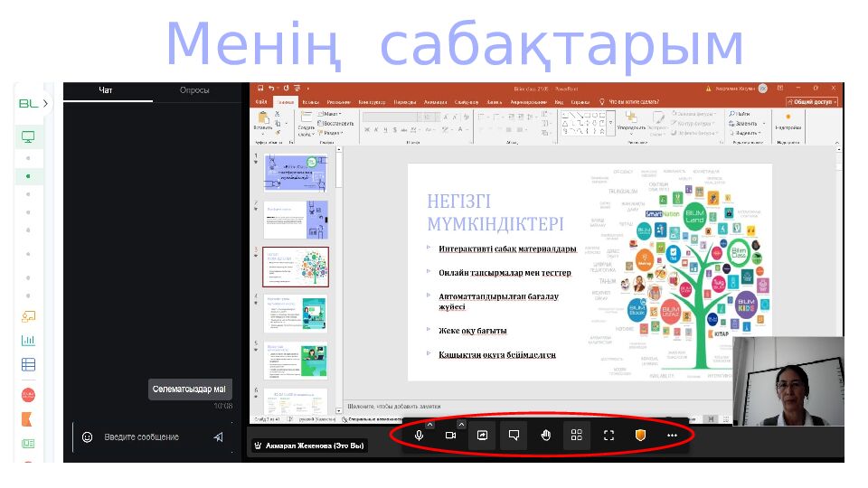Open the emoji picker in chat
Image resolution: width=868 pixels, height=488 pixels.
87,436
